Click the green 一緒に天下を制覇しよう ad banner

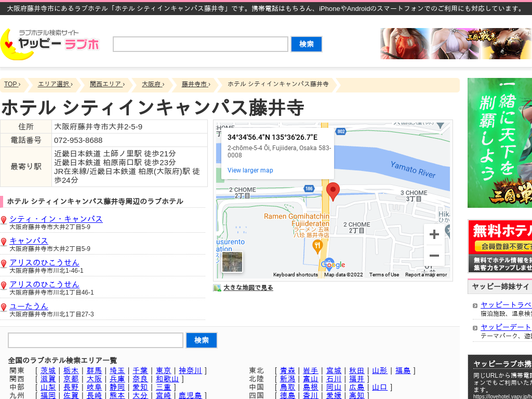pos(500,143)
